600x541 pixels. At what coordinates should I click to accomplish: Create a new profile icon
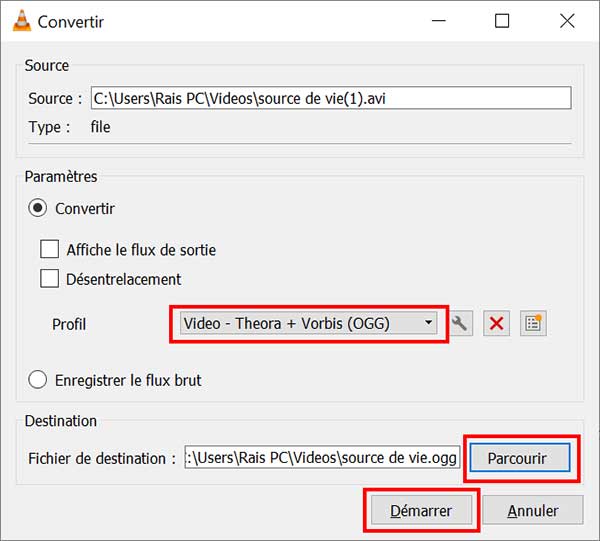pos(533,324)
